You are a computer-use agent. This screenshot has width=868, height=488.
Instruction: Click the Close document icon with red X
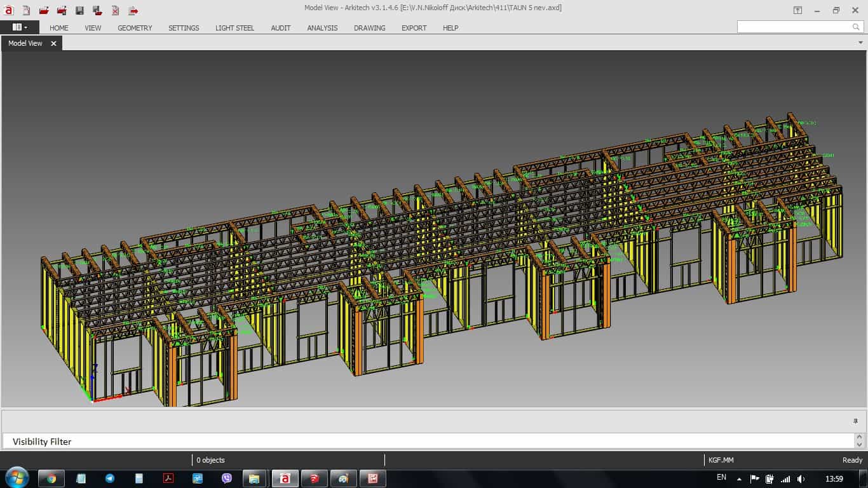pos(115,11)
